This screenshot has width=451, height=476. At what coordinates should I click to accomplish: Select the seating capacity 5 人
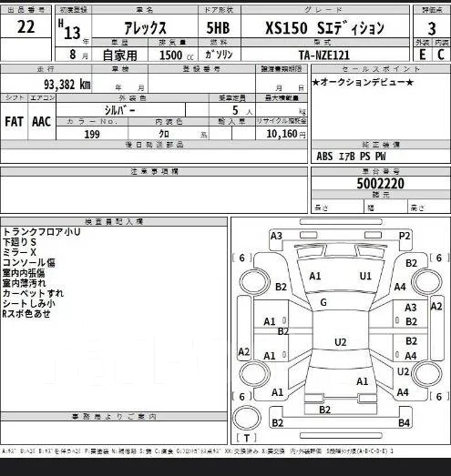click(242, 110)
